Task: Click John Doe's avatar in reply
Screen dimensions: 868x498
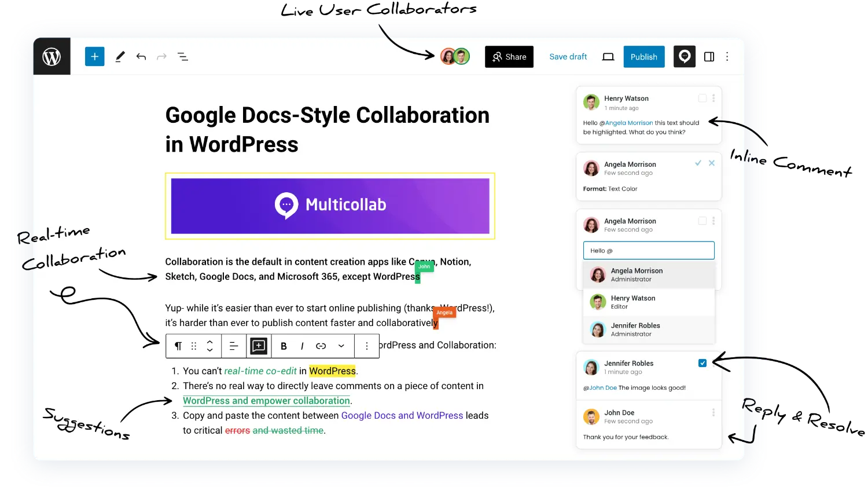Action: (x=591, y=416)
